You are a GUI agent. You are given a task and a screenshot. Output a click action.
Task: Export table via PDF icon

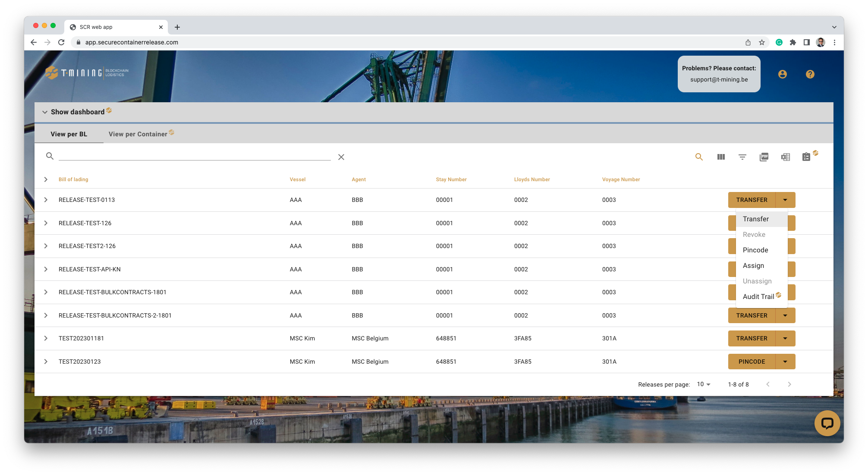point(764,157)
